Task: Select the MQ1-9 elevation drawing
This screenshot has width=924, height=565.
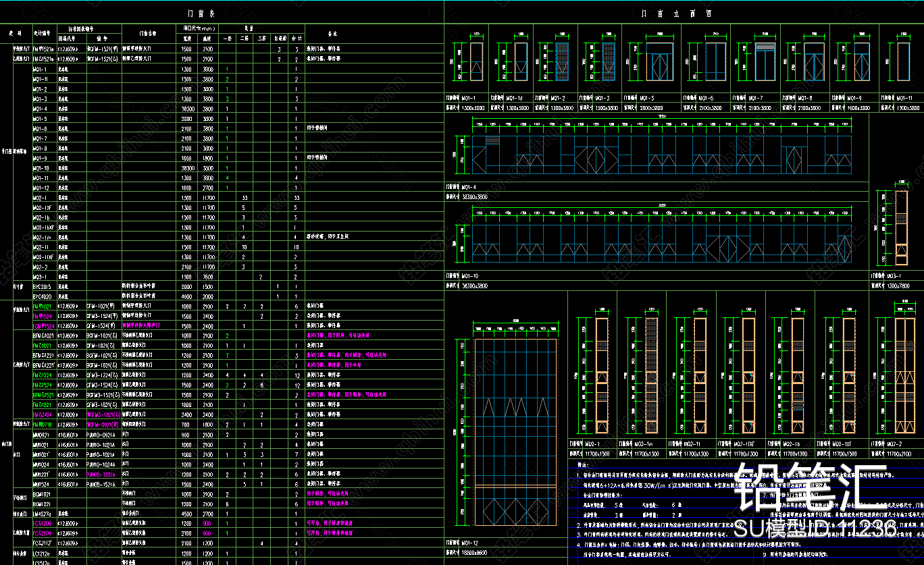Action: [x=863, y=61]
